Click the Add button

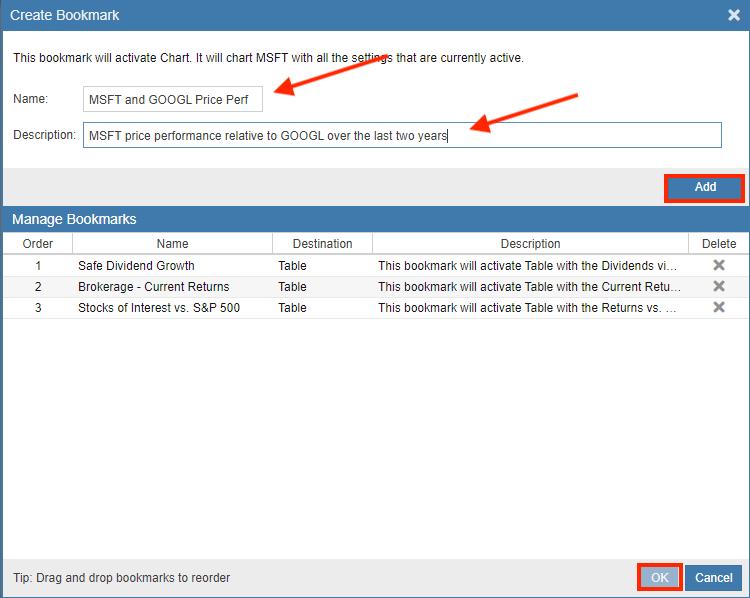tap(705, 188)
